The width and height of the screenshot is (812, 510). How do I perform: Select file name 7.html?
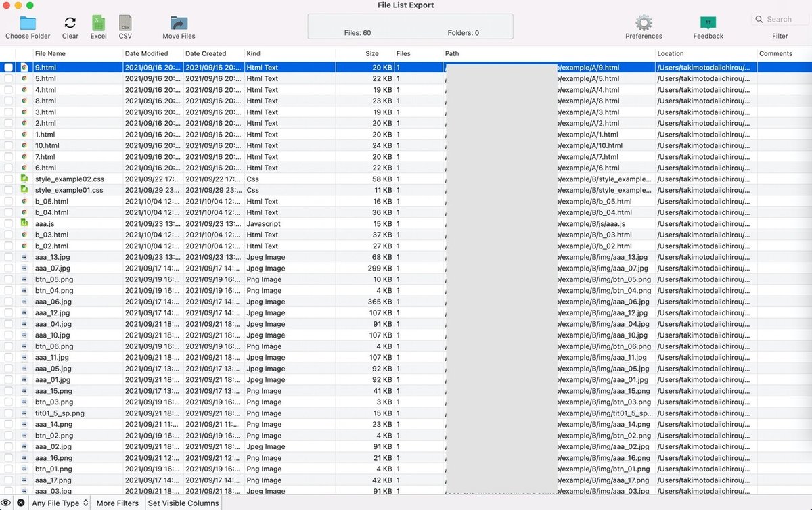point(45,156)
